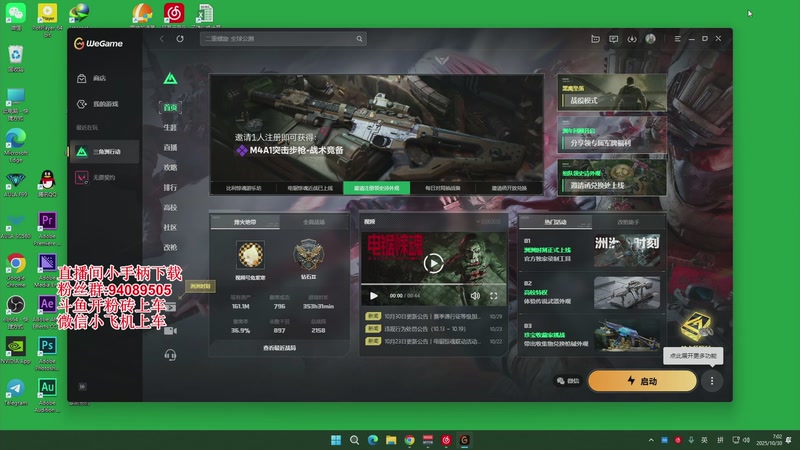The height and width of the screenshot is (450, 800).
Task: Select first banner tab below M4A1 image
Action: click(244, 188)
